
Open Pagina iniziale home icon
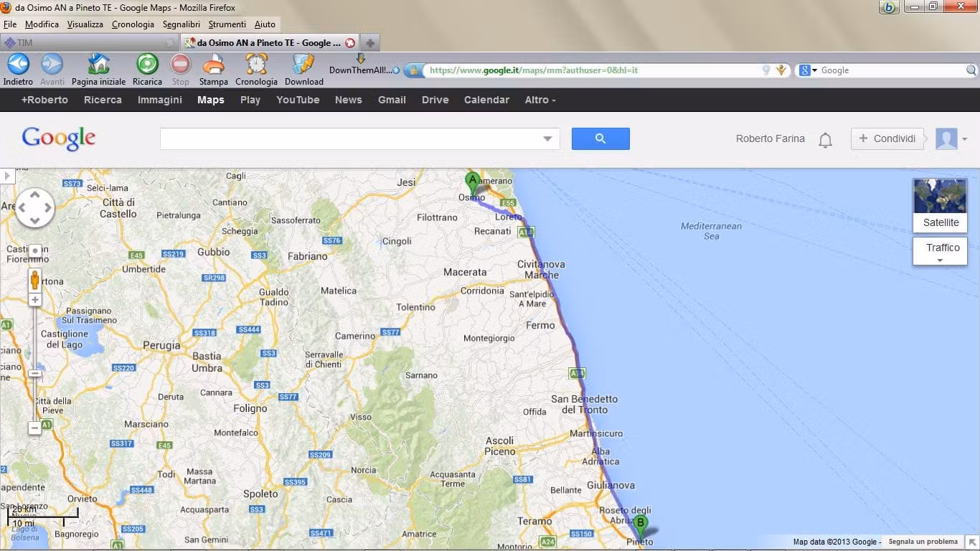[98, 65]
